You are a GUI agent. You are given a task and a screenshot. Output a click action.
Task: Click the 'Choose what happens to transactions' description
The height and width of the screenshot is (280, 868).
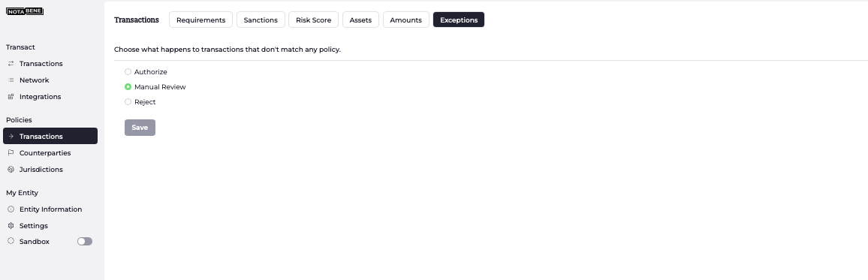point(228,50)
